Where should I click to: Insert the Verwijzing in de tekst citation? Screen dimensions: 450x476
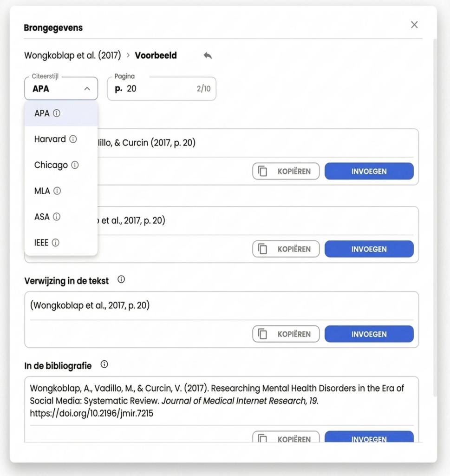[369, 334]
